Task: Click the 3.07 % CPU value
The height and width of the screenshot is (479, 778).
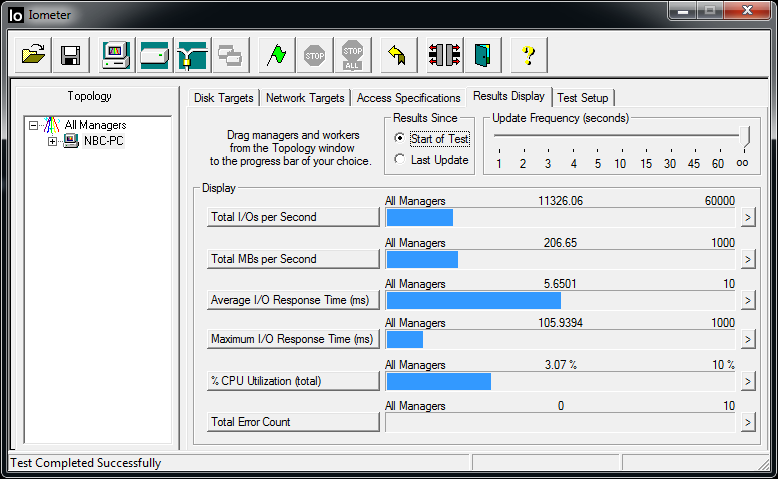Action: (561, 365)
